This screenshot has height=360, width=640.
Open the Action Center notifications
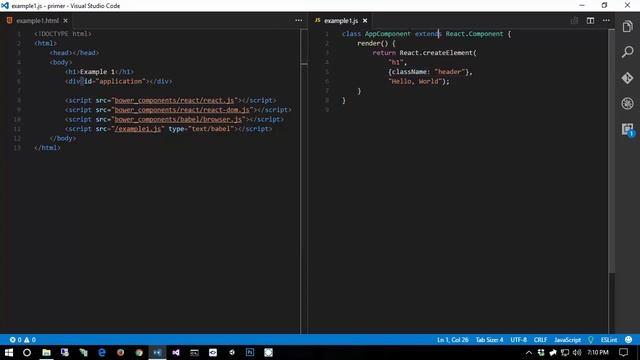pyautogui.click(x=623, y=352)
